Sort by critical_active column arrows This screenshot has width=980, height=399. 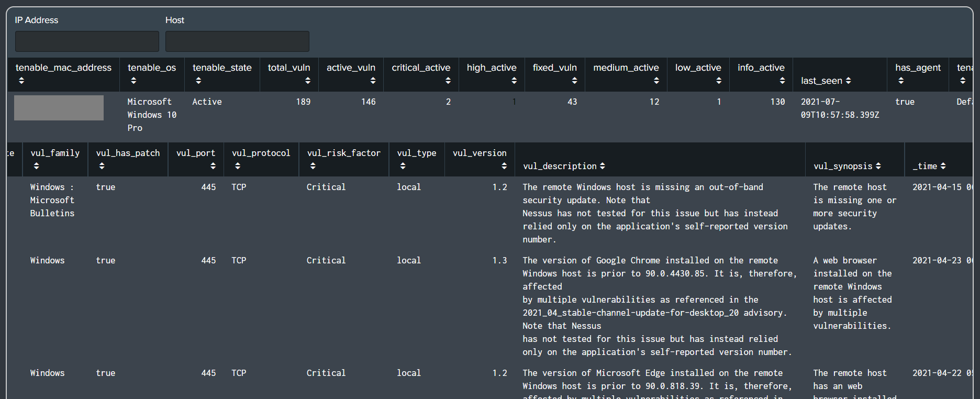(448, 81)
